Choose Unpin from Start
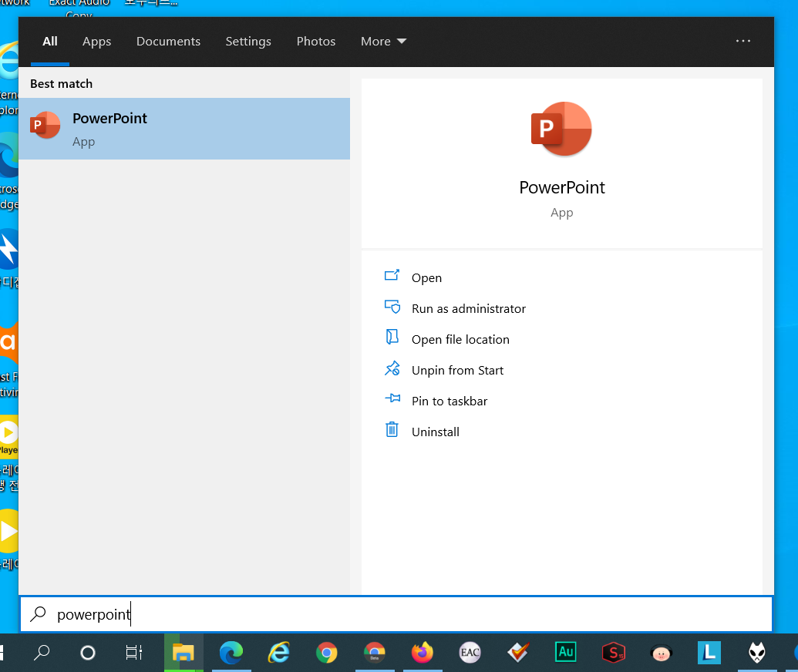798x672 pixels. point(457,371)
